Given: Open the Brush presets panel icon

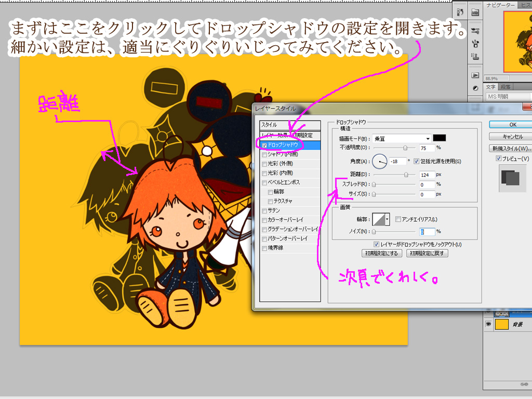Looking at the screenshot, I should [x=475, y=43].
